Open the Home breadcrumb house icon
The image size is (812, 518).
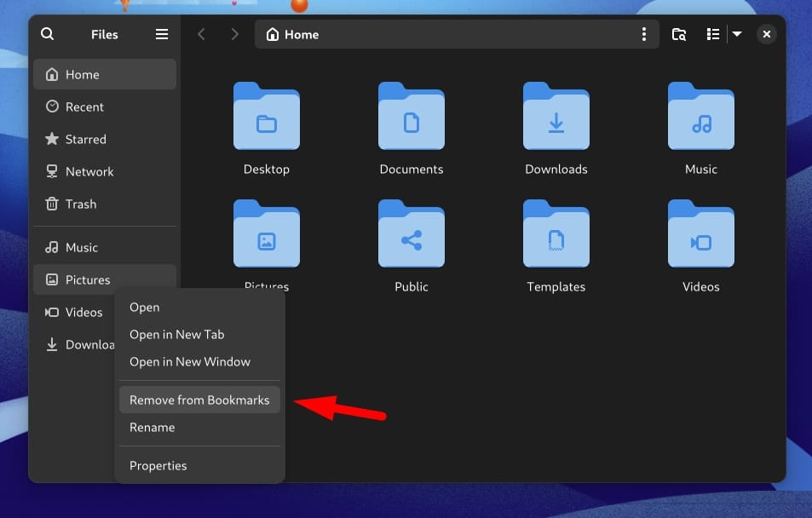272,34
